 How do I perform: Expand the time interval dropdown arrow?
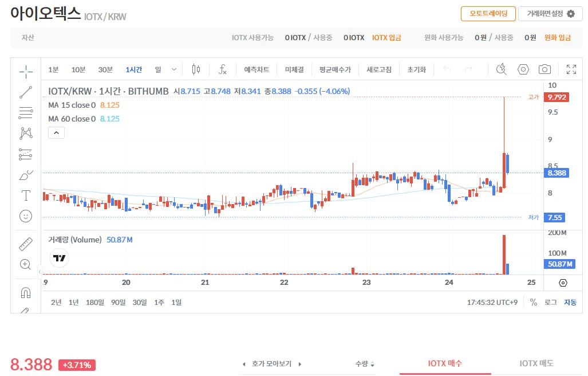coord(174,69)
